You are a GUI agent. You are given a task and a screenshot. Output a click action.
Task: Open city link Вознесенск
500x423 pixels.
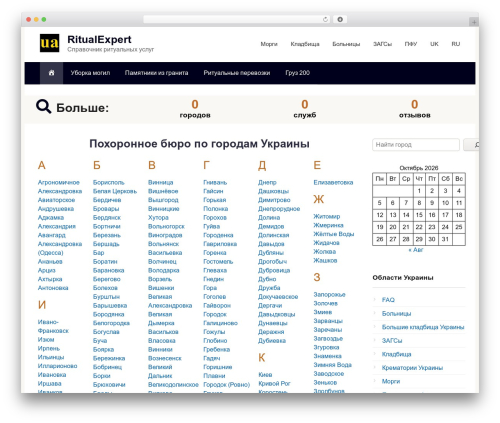(x=165, y=358)
